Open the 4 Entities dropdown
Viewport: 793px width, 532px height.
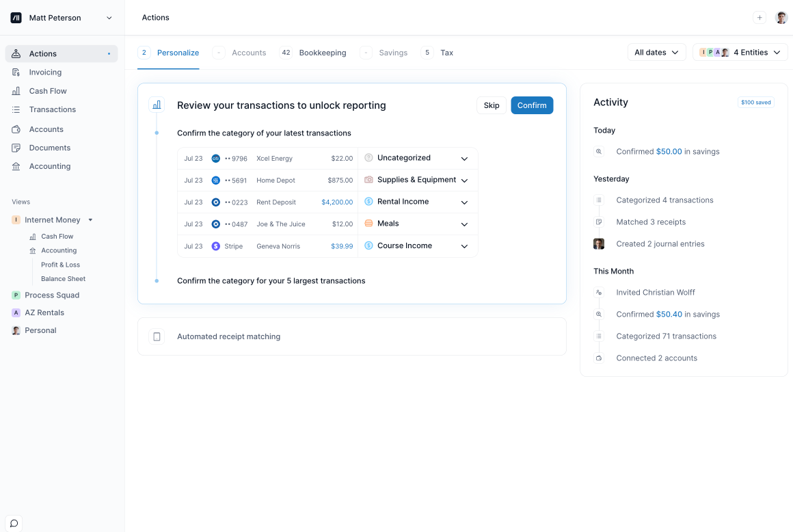(740, 53)
